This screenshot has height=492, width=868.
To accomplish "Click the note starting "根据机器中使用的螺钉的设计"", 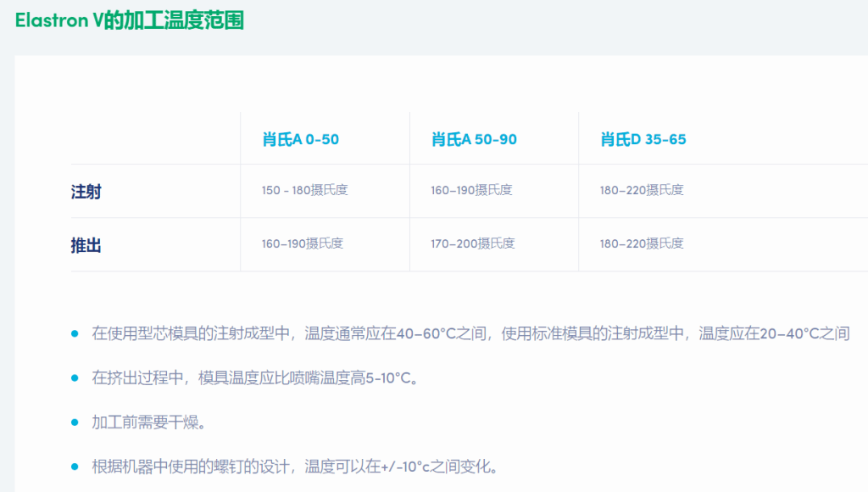I will (x=295, y=467).
